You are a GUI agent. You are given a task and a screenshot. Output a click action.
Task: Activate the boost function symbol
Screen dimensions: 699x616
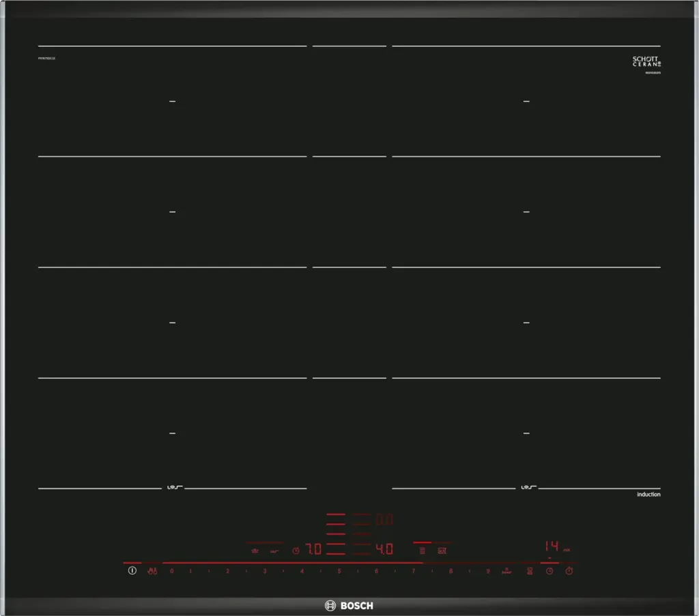pos(507,571)
